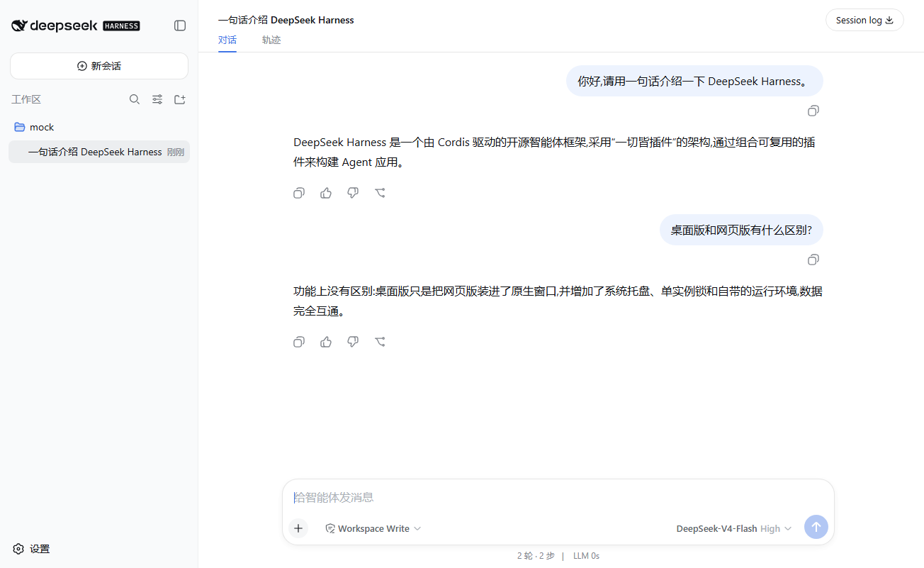Thumbs down the 功能上没有区别 reply
The width and height of the screenshot is (924, 568).
pos(353,342)
